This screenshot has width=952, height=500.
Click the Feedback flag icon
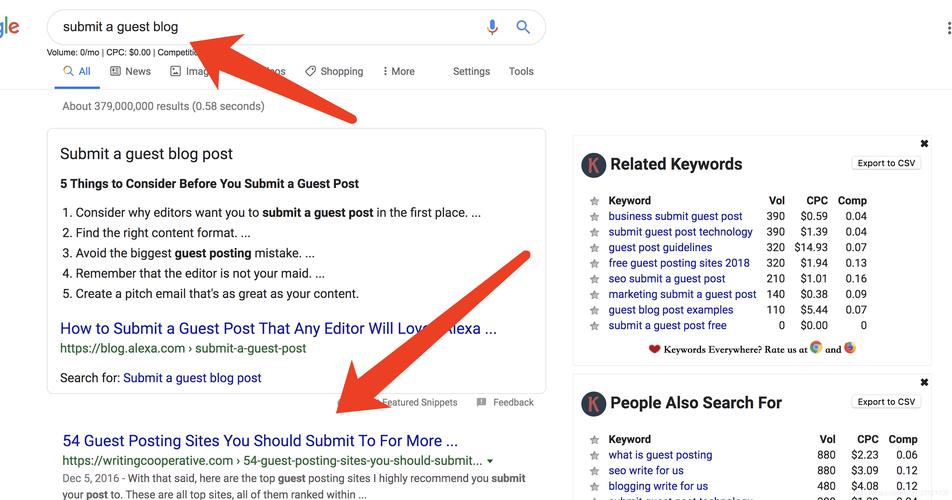click(x=481, y=402)
